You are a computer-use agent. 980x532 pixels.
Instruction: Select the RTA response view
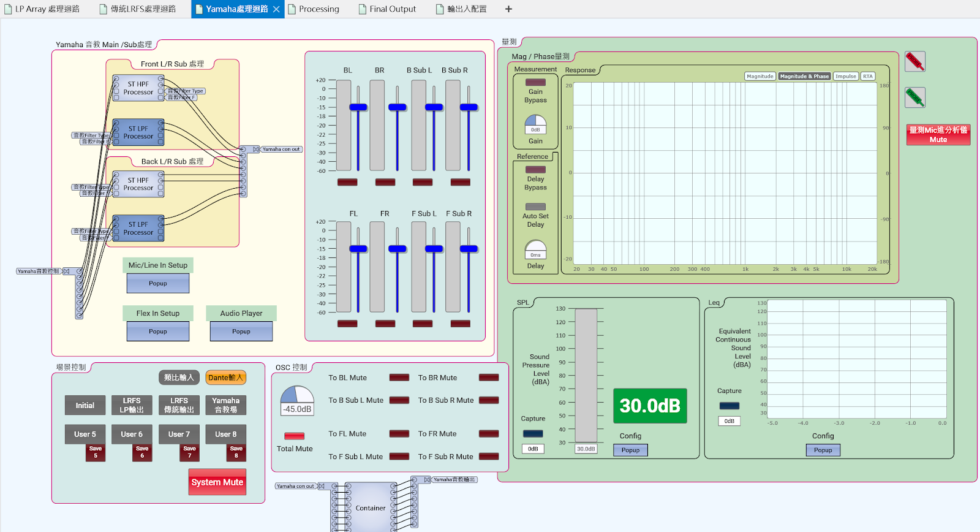868,76
